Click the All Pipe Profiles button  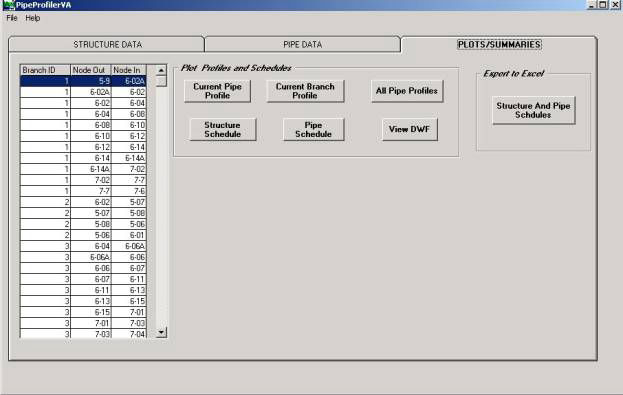coord(407,91)
